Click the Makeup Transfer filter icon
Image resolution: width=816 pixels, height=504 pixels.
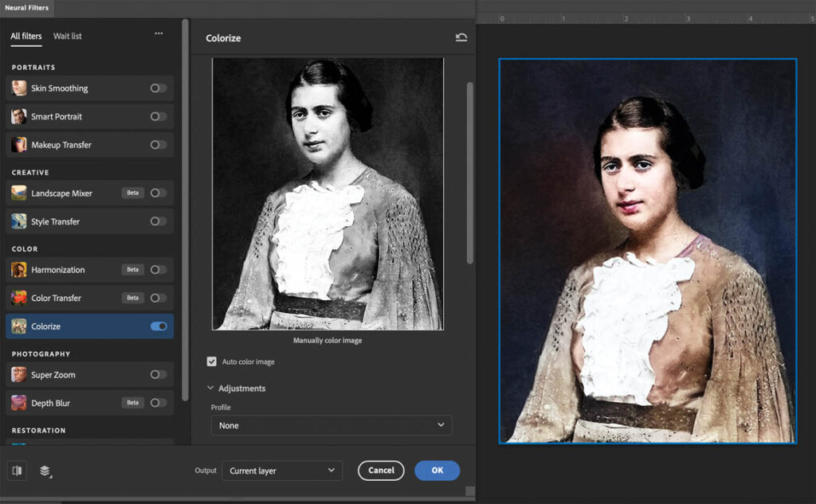[19, 145]
